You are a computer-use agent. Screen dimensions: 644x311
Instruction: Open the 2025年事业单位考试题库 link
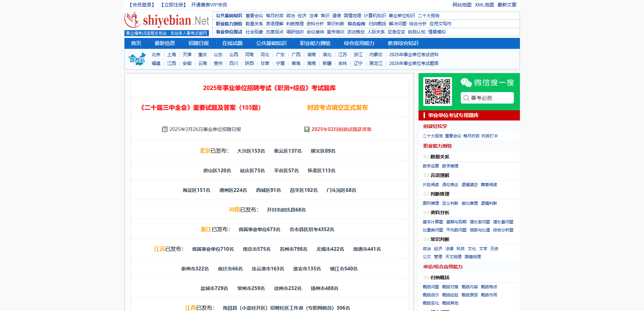414,63
